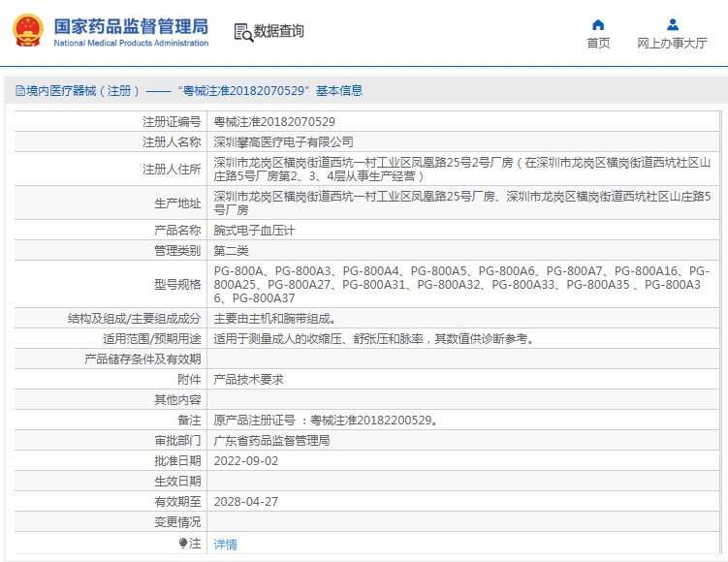728x562 pixels.
Task: Click 数据查询 heading text
Action: pyautogui.click(x=278, y=31)
